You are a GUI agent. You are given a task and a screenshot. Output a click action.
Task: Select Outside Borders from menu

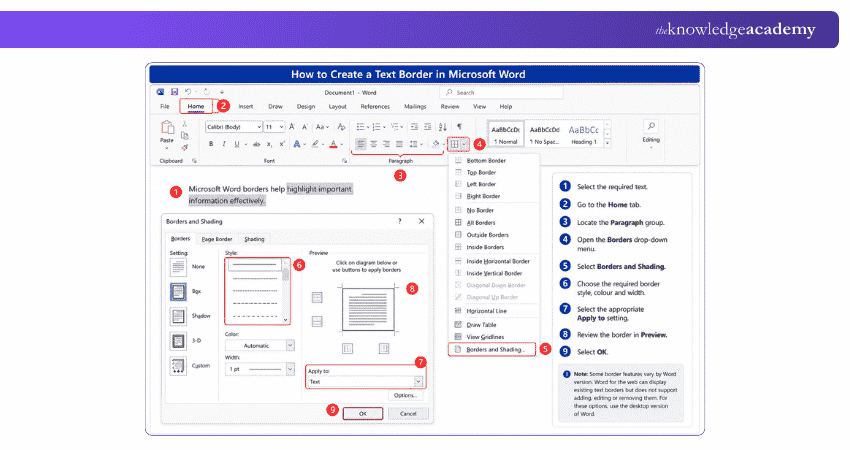coord(487,235)
